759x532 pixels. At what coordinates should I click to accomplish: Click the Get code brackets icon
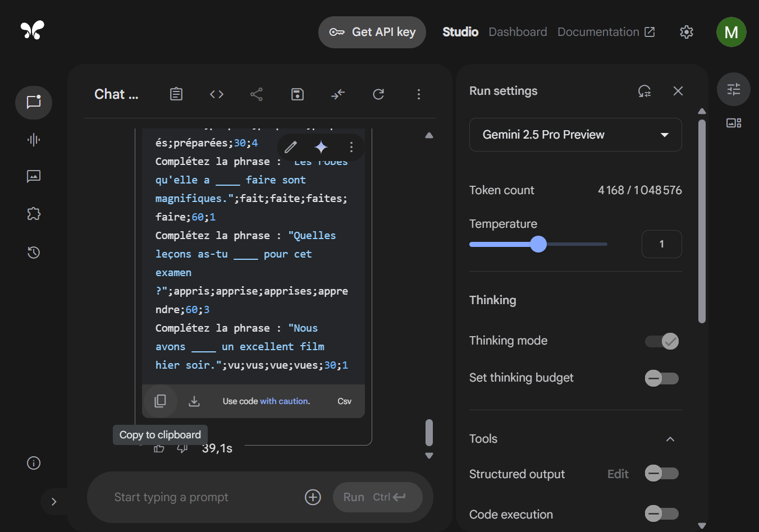coord(217,94)
